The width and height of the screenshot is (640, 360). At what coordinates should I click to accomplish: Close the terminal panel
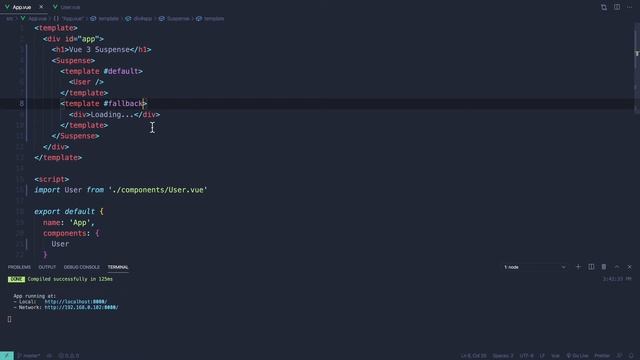click(629, 267)
